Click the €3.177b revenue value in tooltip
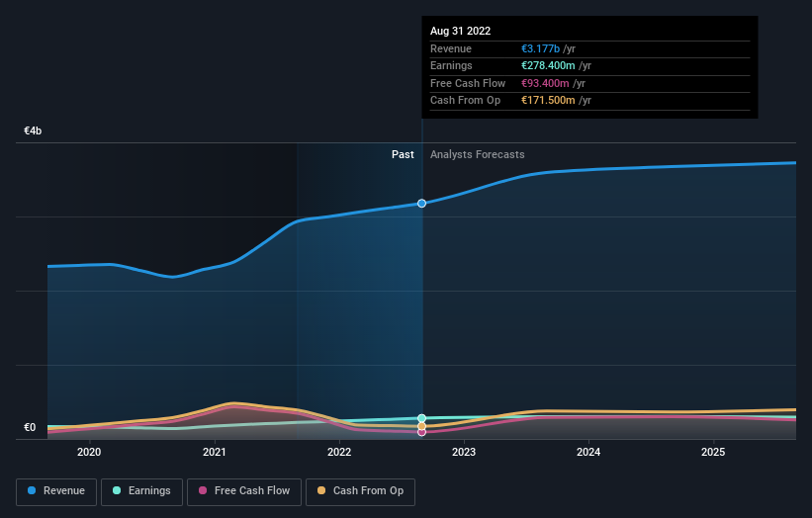 (x=540, y=48)
